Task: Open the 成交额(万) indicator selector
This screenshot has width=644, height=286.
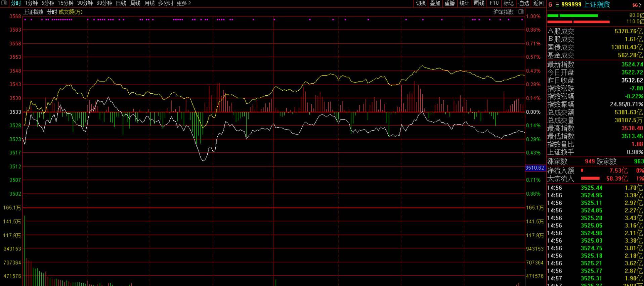Action: tap(71, 12)
